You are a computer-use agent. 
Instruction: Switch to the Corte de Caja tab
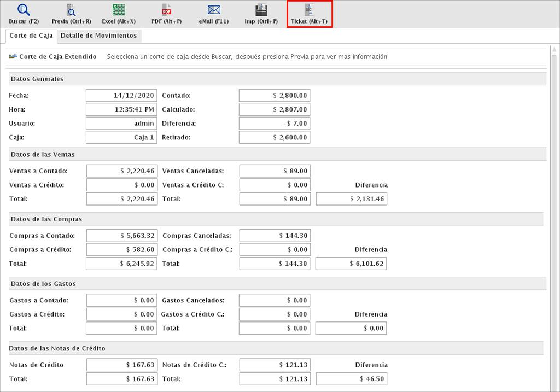[31, 36]
